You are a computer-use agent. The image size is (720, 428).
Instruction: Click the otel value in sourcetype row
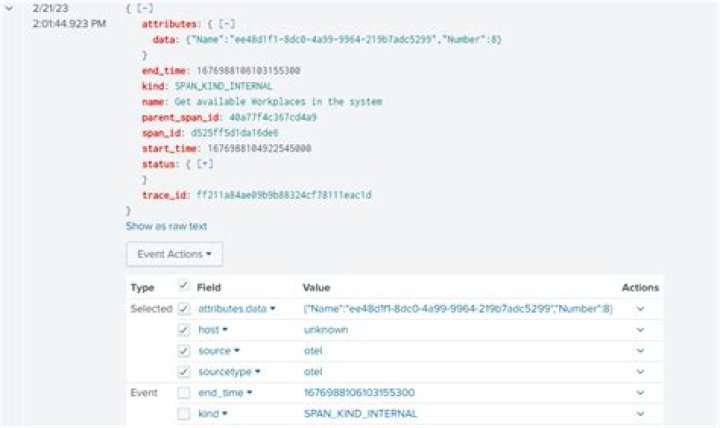coord(313,372)
